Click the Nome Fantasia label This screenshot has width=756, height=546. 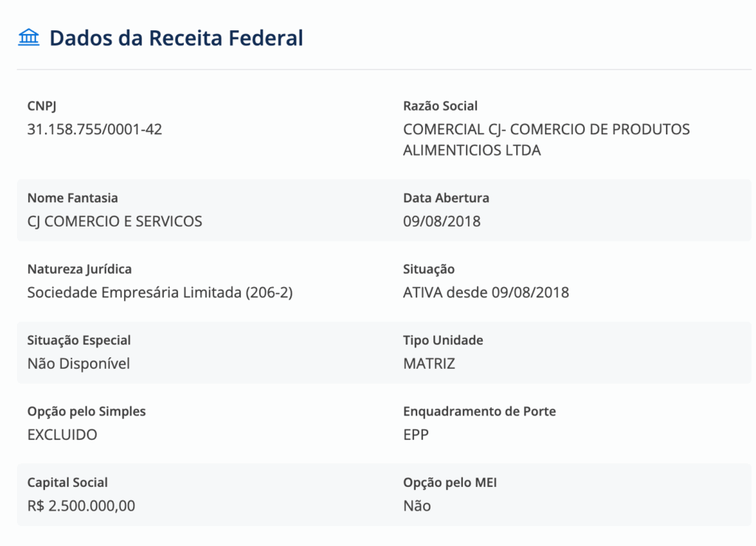click(72, 198)
